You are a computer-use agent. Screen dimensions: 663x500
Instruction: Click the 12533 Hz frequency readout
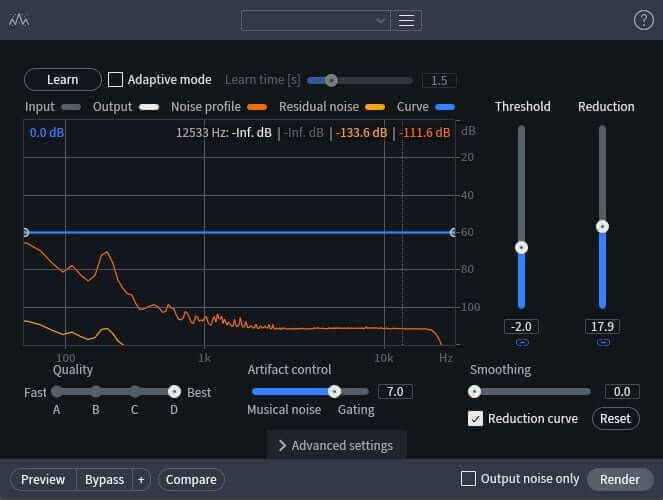(x=202, y=133)
